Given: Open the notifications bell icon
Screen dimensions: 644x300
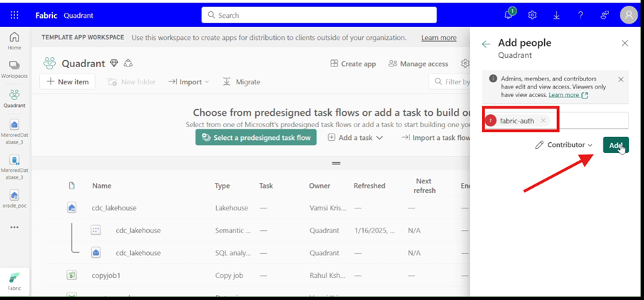Looking at the screenshot, I should click(x=508, y=15).
